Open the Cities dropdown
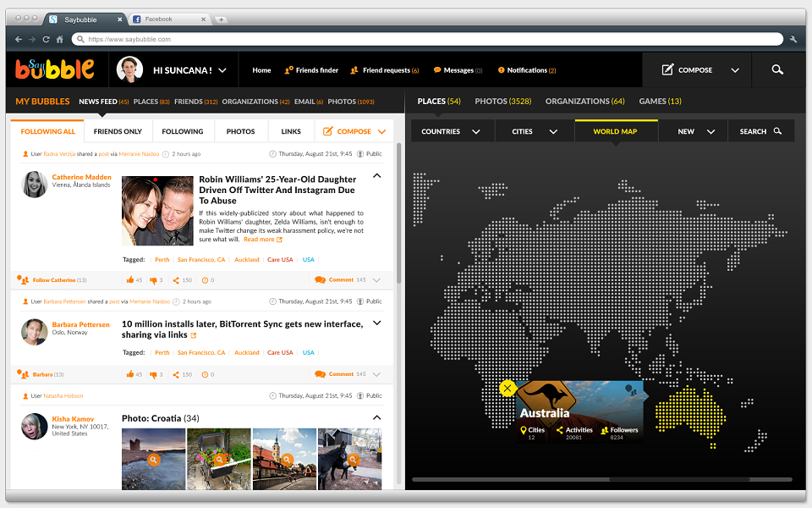 click(535, 132)
